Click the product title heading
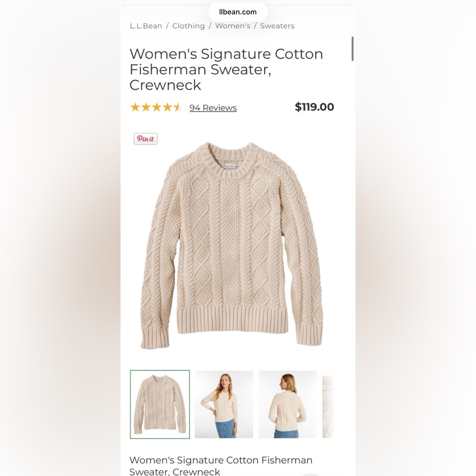The width and height of the screenshot is (476, 476). (226, 69)
